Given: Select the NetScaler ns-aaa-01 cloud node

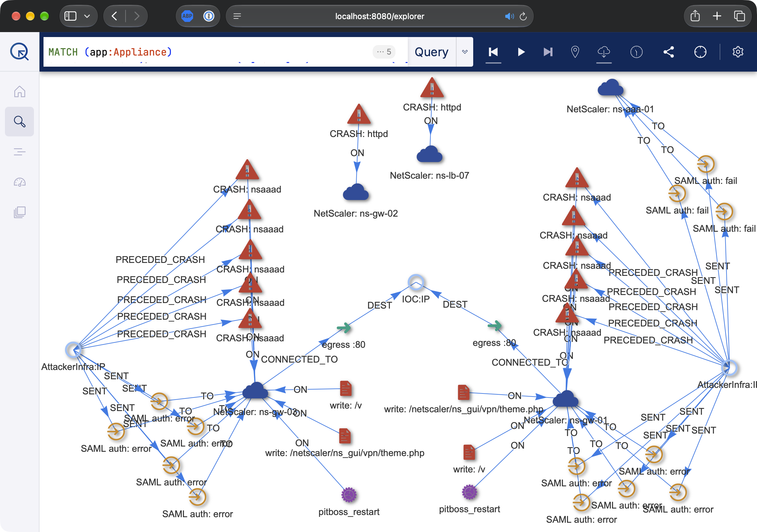Looking at the screenshot, I should pos(610,88).
